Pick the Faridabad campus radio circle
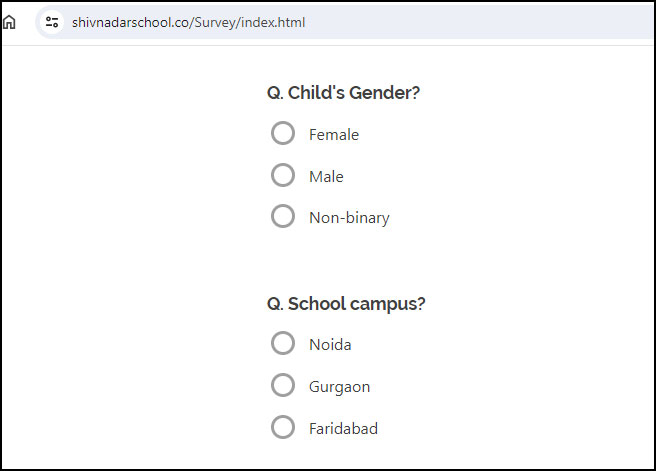 click(x=283, y=427)
